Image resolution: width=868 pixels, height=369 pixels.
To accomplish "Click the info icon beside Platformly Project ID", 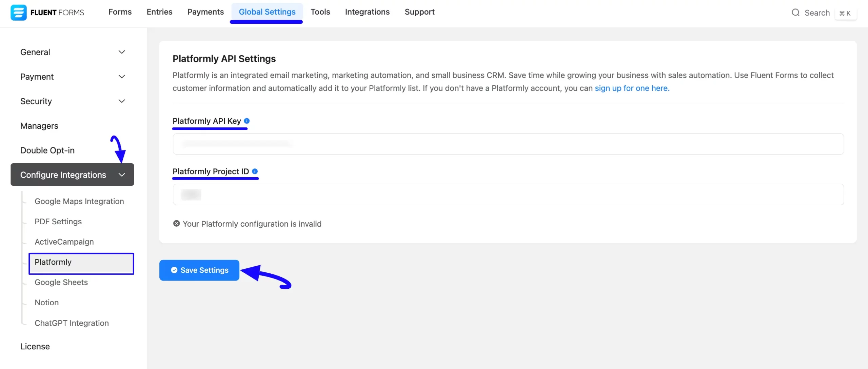I will (x=255, y=171).
